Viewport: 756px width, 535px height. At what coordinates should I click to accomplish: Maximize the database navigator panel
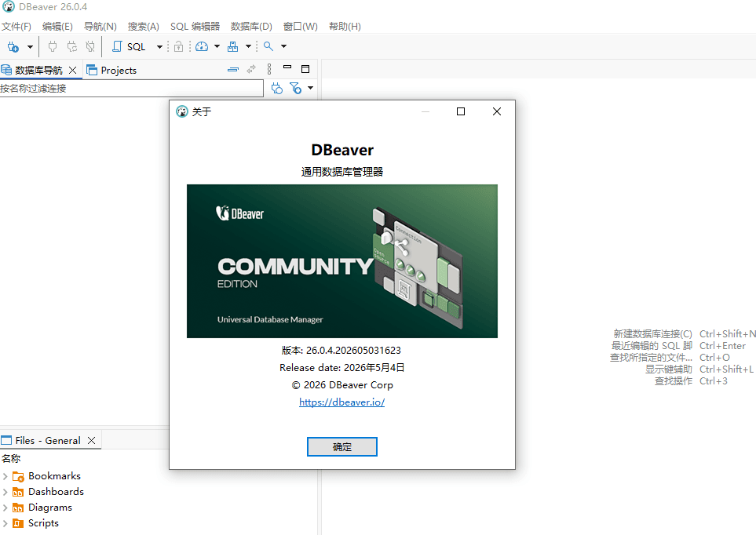pos(305,69)
